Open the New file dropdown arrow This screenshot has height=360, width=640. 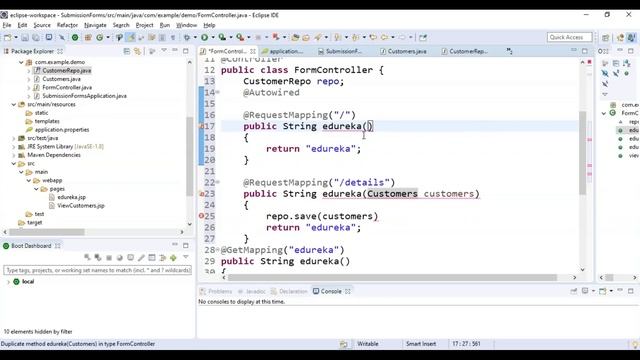pos(16,38)
